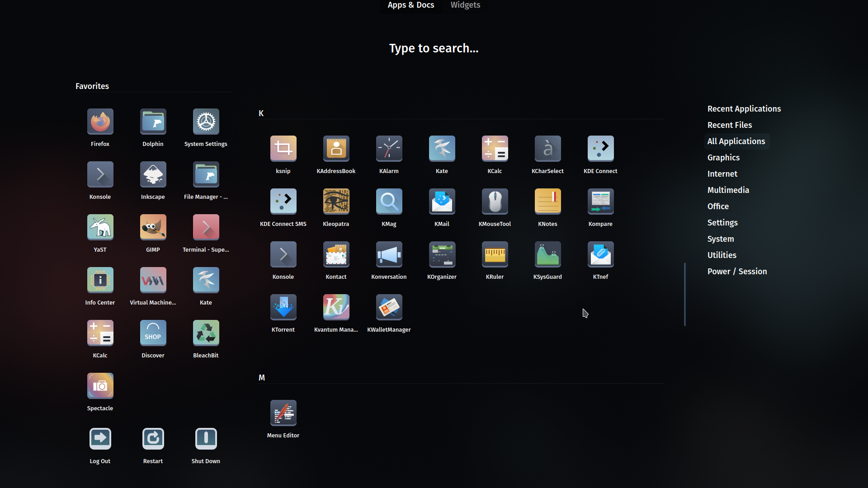868x488 pixels.
Task: Click the Type to search field
Action: (434, 48)
